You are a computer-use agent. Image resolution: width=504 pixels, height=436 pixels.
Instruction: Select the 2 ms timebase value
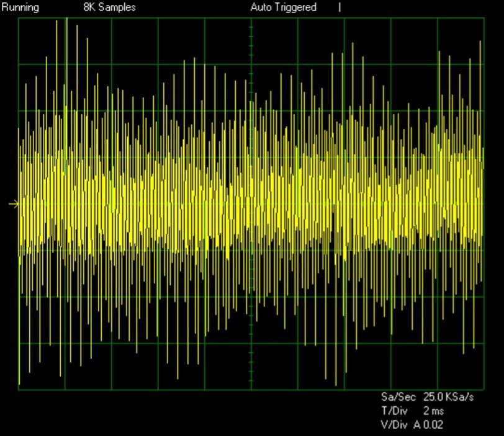[433, 411]
